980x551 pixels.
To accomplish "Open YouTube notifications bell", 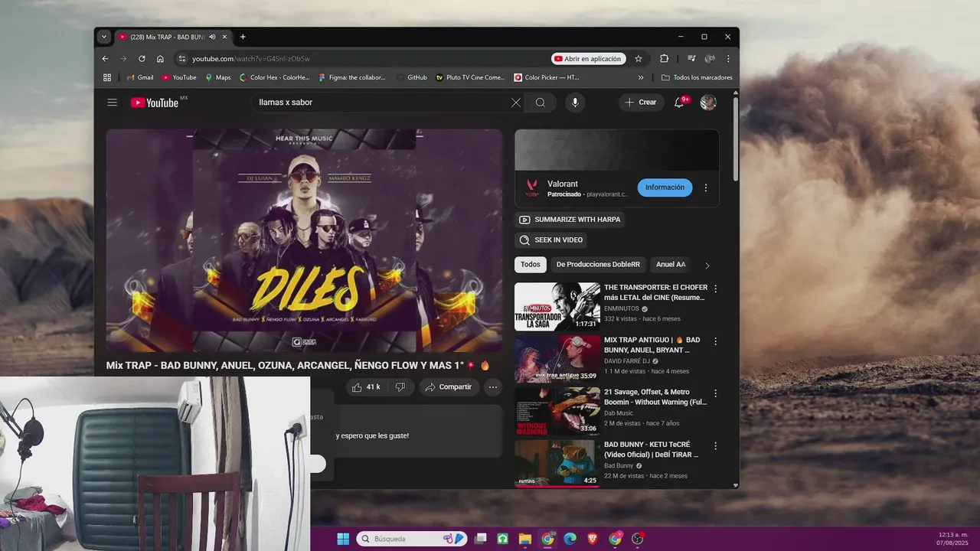I will point(679,103).
